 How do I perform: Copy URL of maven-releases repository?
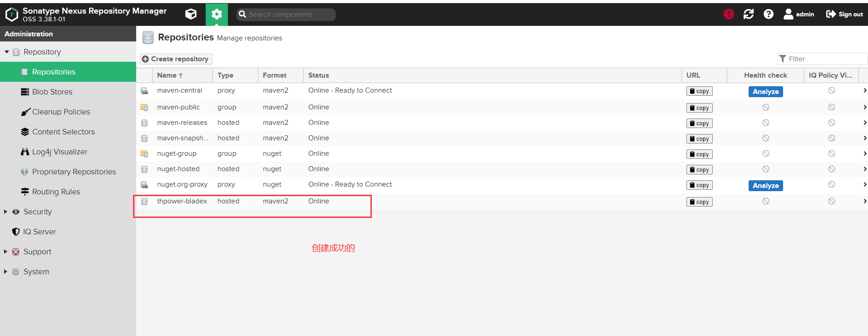tap(699, 124)
